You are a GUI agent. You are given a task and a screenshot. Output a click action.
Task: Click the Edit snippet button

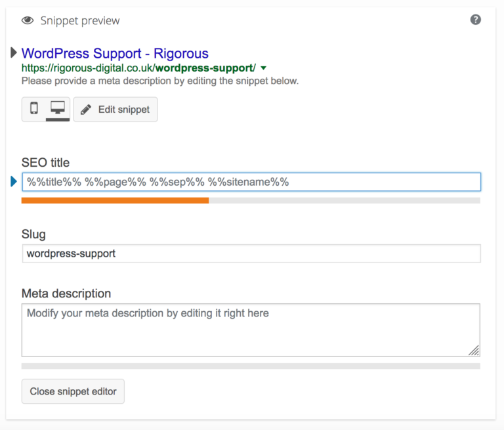[x=115, y=110]
